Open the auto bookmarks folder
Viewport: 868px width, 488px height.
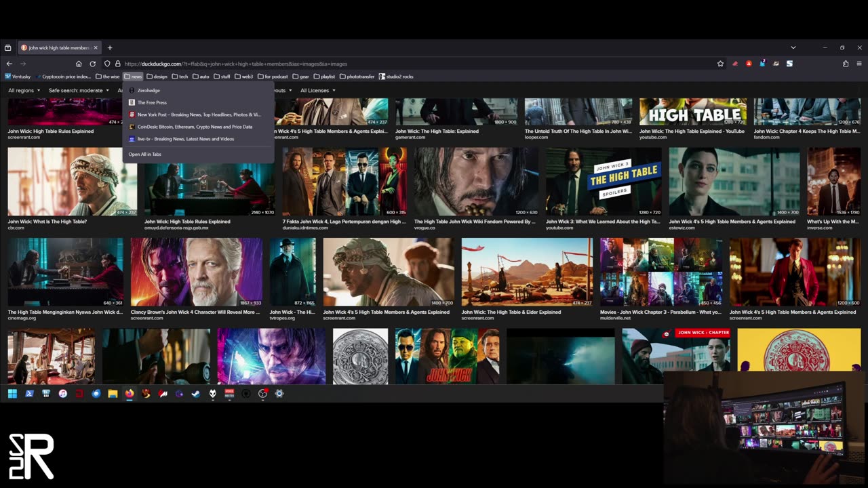point(201,77)
